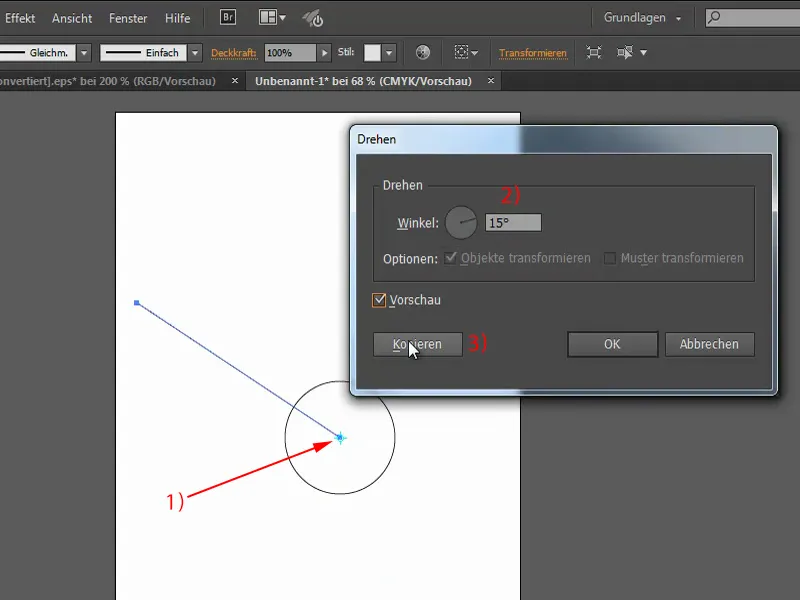Click the Abbrechen button
This screenshot has height=600, width=800.
tap(709, 344)
